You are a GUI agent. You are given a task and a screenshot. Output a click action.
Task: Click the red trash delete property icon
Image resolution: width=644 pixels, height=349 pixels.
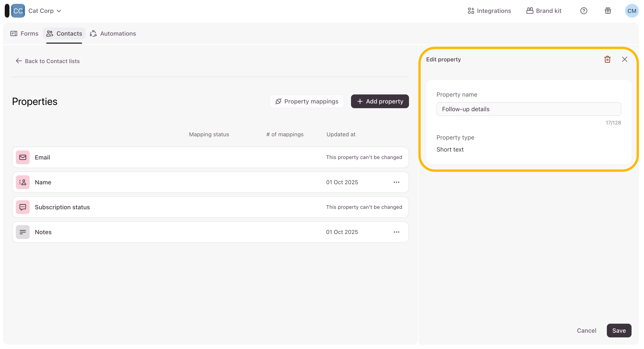607,59
